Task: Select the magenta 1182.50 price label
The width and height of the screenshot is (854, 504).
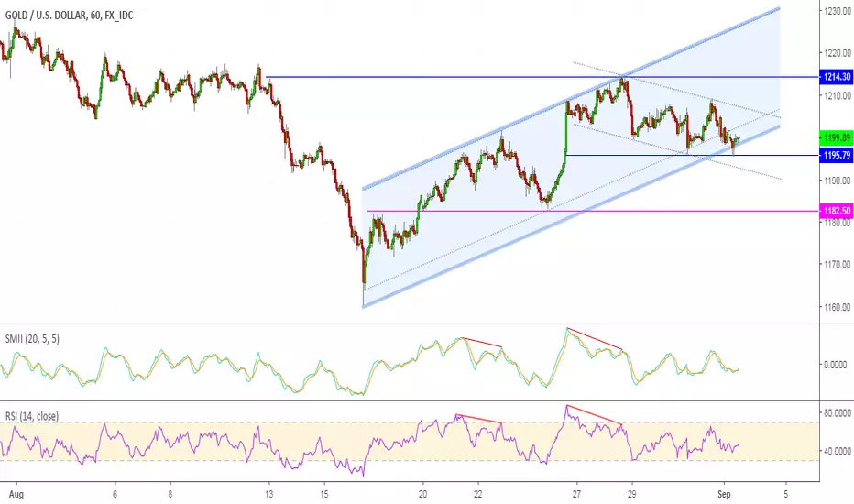Action: pos(836,211)
